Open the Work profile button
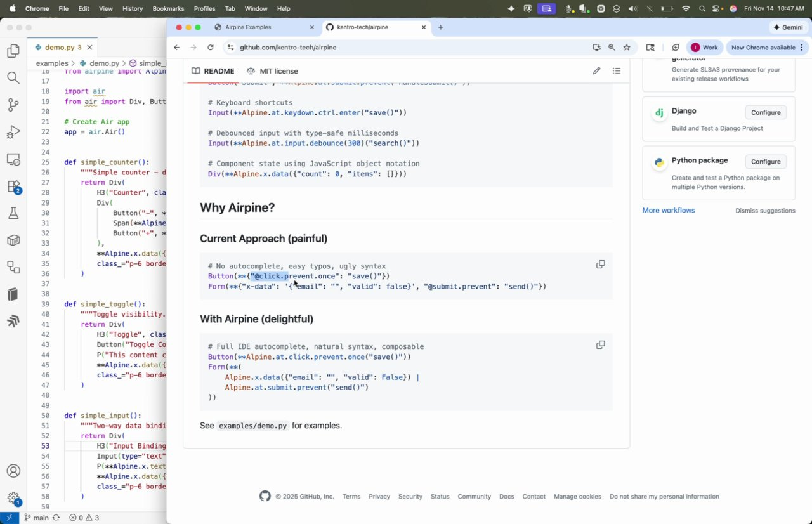The height and width of the screenshot is (524, 812). coord(705,48)
